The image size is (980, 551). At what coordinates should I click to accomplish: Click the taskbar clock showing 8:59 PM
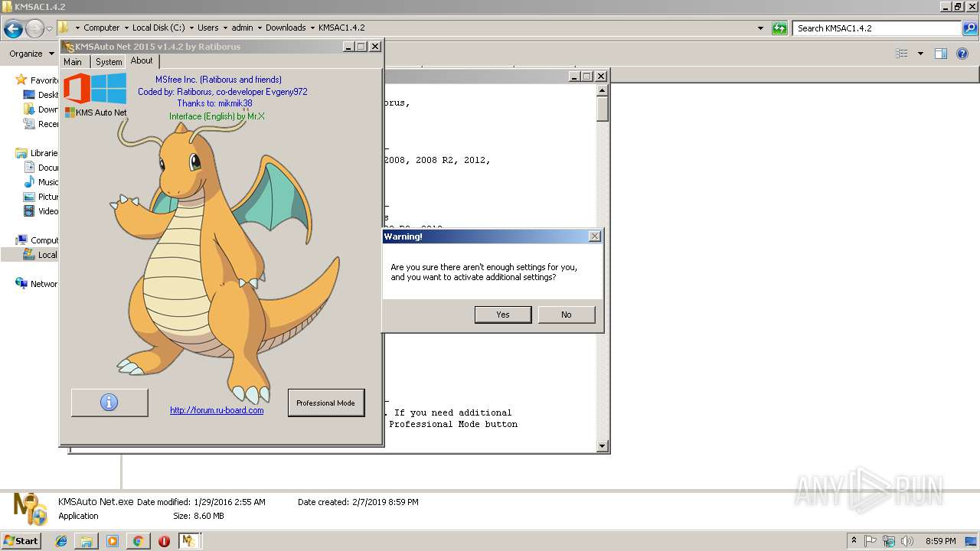coord(941,541)
